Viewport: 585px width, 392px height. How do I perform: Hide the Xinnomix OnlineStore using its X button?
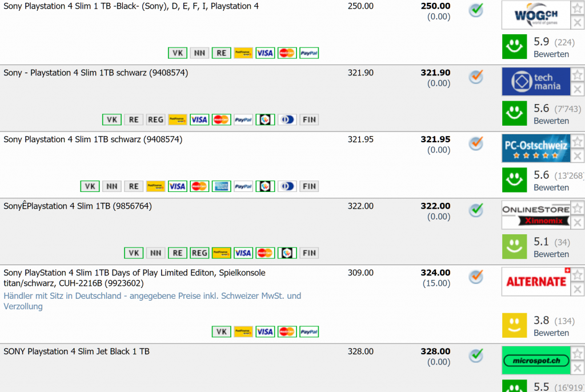578,222
